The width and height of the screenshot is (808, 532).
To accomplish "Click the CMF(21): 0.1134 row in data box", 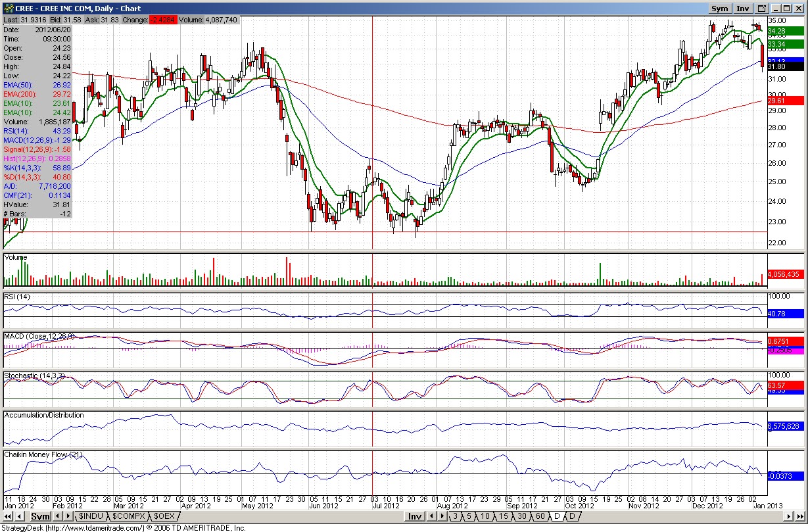I will click(x=37, y=195).
